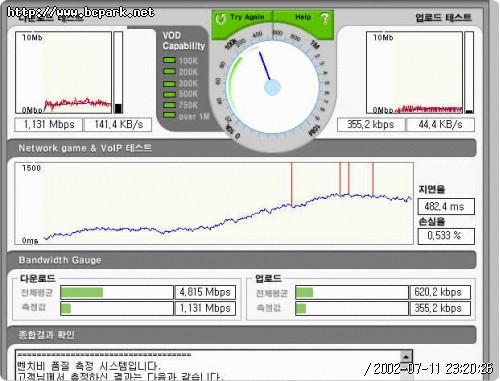500x381 pixels.
Task: Click the 1.131 Mbps download speed field
Action: (49, 125)
